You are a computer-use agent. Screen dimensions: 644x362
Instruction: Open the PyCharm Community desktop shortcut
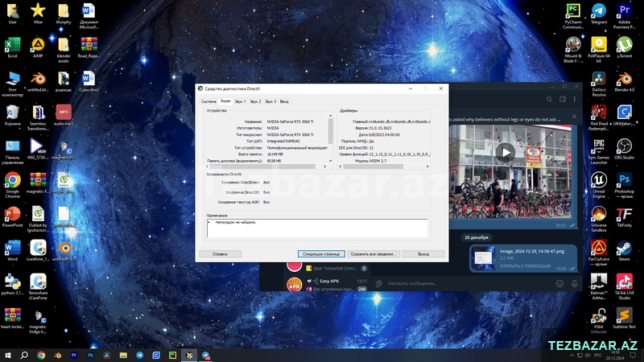point(573,16)
